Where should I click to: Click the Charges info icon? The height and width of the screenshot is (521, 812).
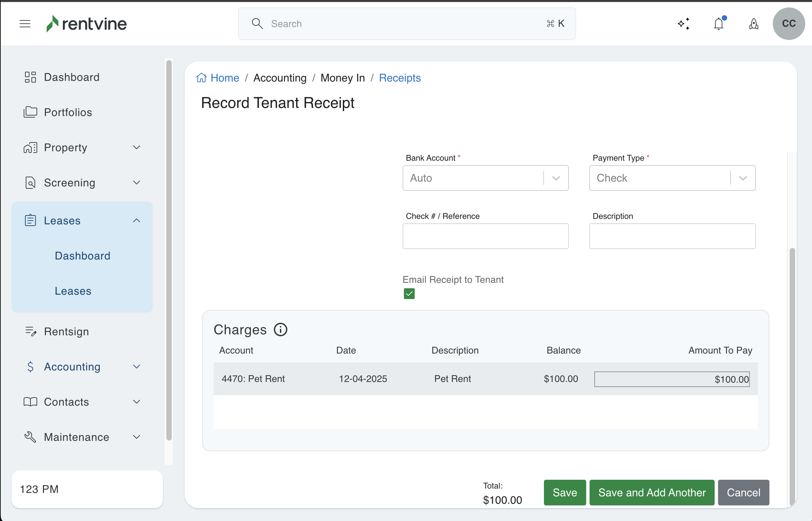coord(280,330)
